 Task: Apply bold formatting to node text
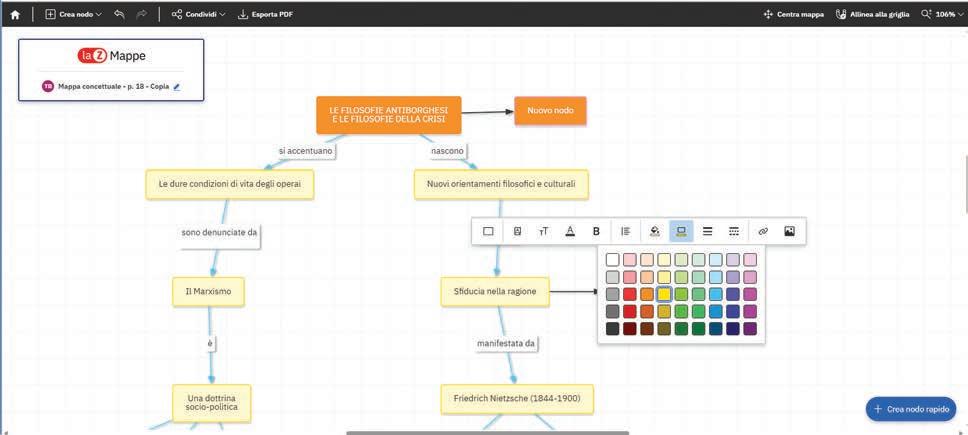click(596, 231)
